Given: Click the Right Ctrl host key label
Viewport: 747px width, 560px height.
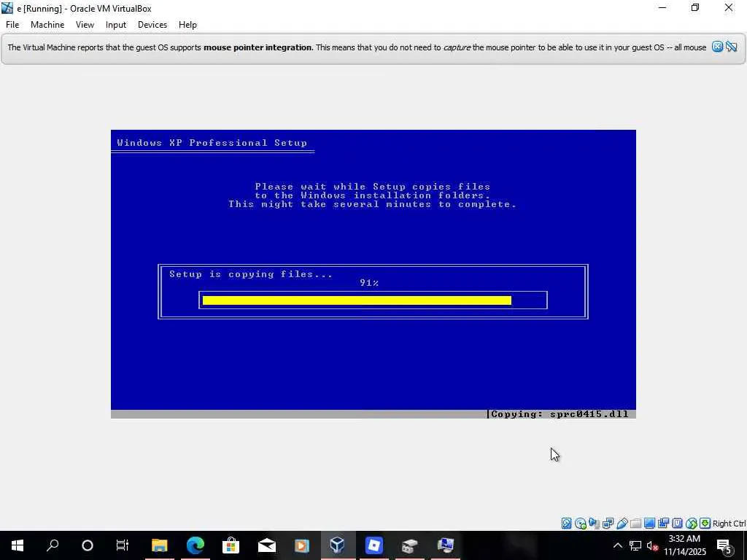Looking at the screenshot, I should coord(729,524).
